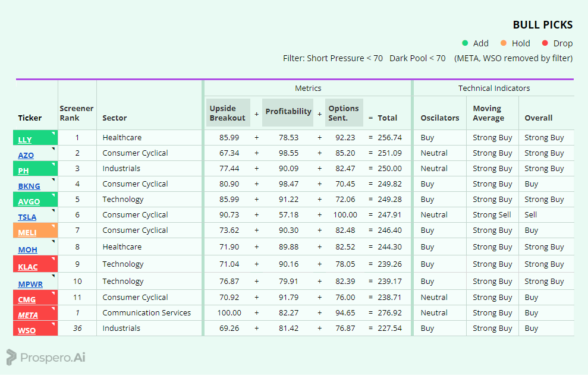Click the Sector column header

pyautogui.click(x=114, y=118)
